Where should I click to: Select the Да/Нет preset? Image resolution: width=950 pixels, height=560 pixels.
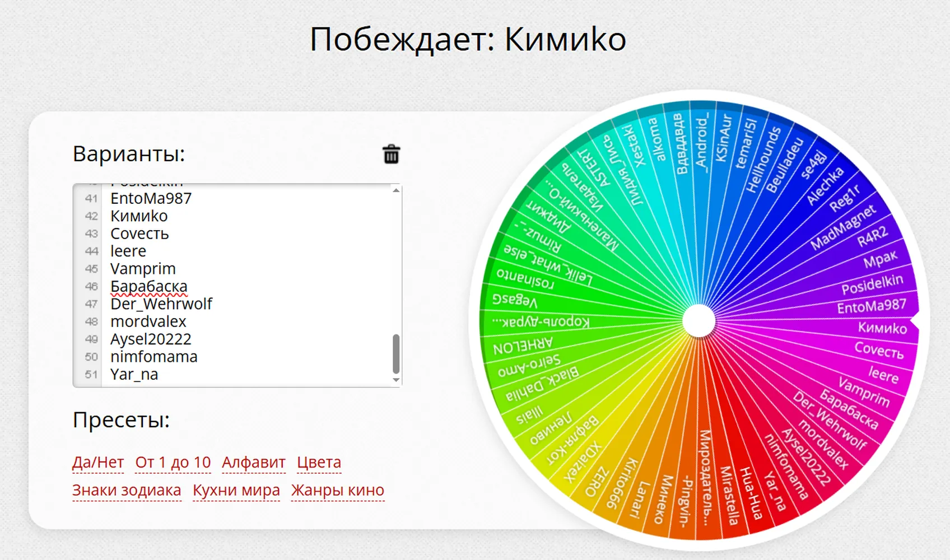coord(98,462)
